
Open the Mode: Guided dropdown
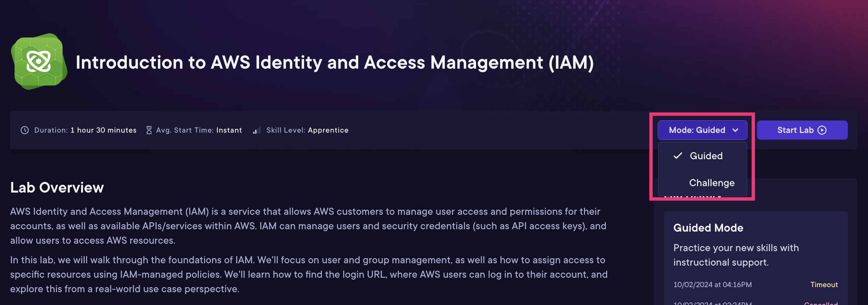tap(702, 130)
